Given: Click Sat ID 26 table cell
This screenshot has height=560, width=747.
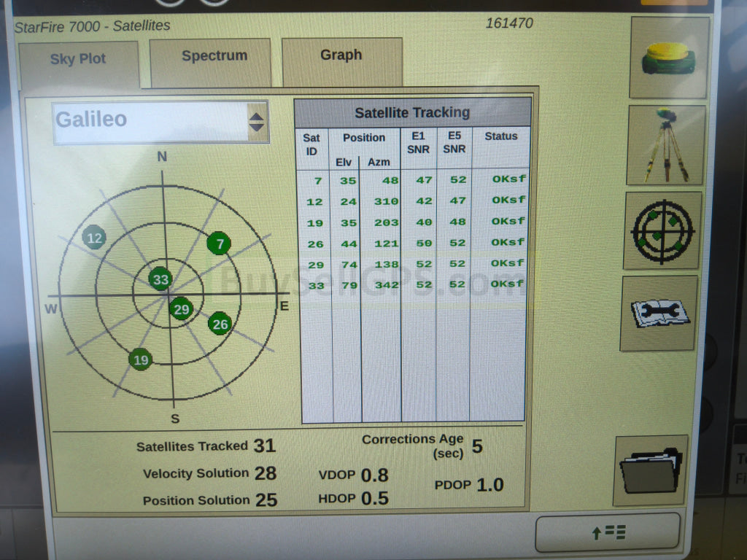Looking at the screenshot, I should point(315,244).
